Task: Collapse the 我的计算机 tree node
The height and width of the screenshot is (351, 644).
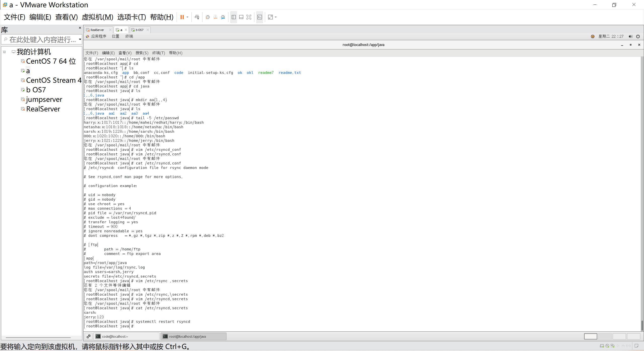Action: tap(4, 52)
